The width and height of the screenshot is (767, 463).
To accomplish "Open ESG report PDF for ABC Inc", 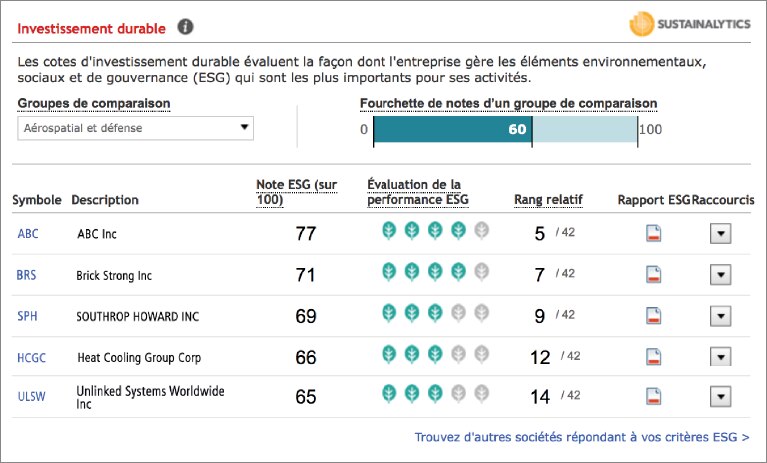I will pyautogui.click(x=654, y=233).
